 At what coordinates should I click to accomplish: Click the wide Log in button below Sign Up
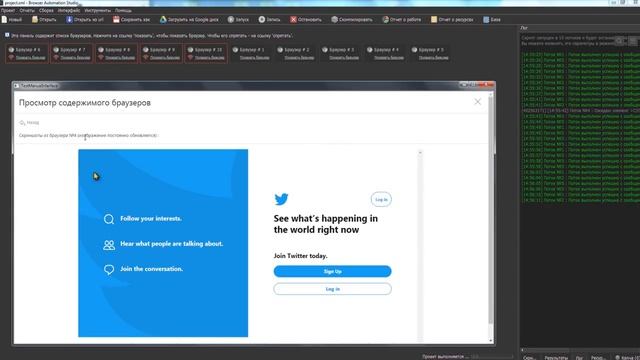point(332,289)
